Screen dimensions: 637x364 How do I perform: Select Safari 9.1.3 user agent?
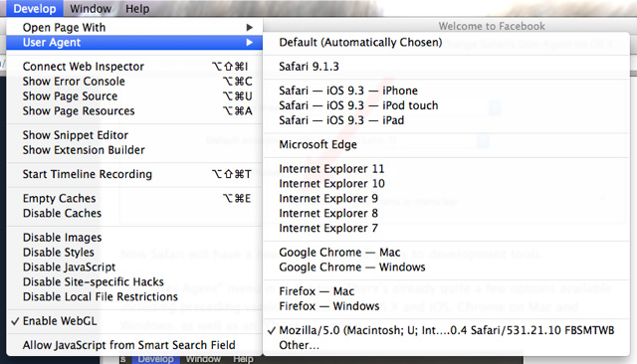pos(447,67)
